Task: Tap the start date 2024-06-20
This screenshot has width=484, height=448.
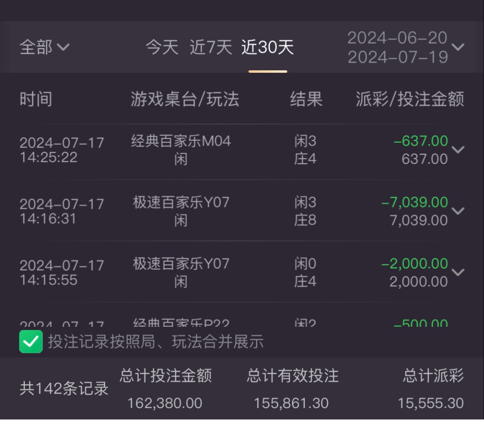Action: [397, 38]
